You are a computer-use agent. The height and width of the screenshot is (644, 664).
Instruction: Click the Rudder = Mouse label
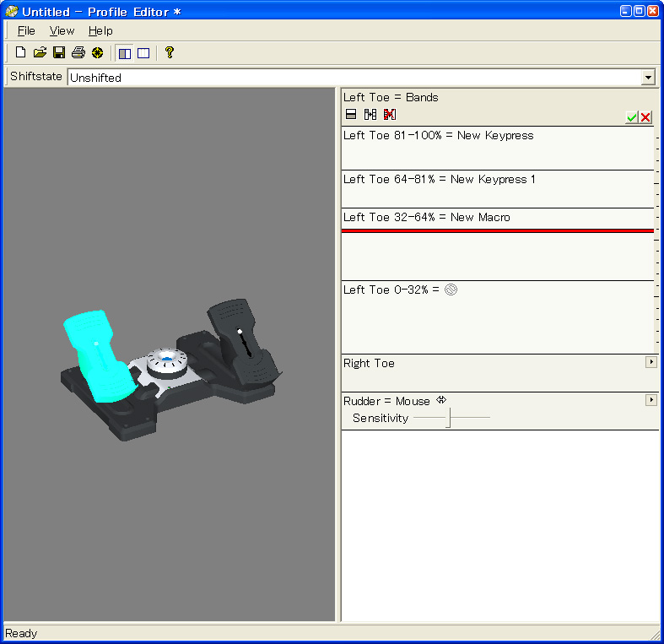(x=386, y=401)
